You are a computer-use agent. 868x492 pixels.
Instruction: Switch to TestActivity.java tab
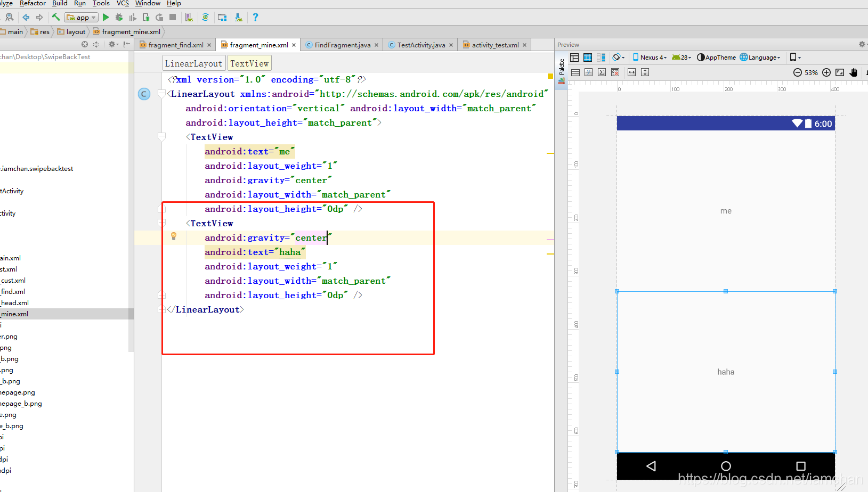tap(420, 45)
